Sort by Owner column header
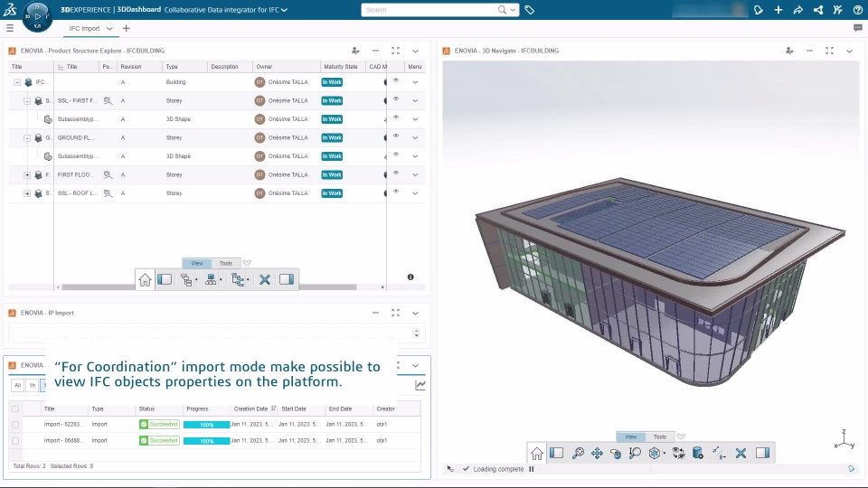 264,66
